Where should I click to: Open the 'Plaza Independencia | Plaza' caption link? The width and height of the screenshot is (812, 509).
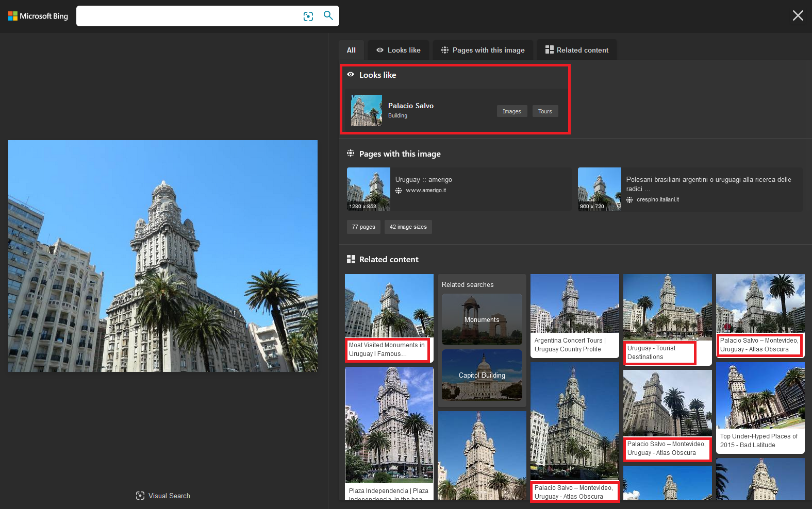pos(389,495)
